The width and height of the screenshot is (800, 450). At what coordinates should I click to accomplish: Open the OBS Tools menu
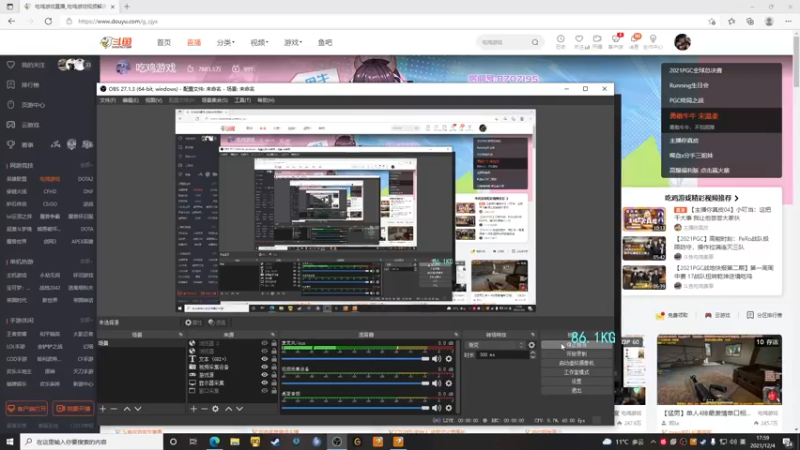(242, 101)
